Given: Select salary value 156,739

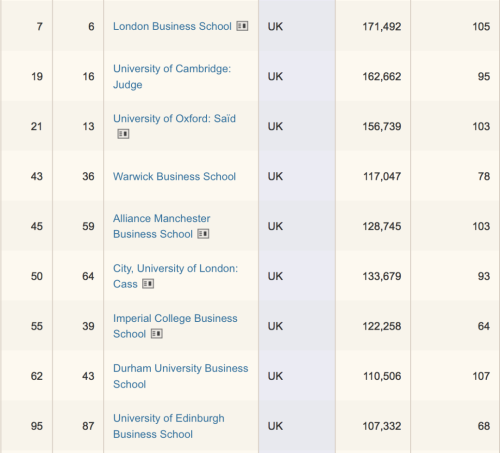Looking at the screenshot, I should click(382, 127).
